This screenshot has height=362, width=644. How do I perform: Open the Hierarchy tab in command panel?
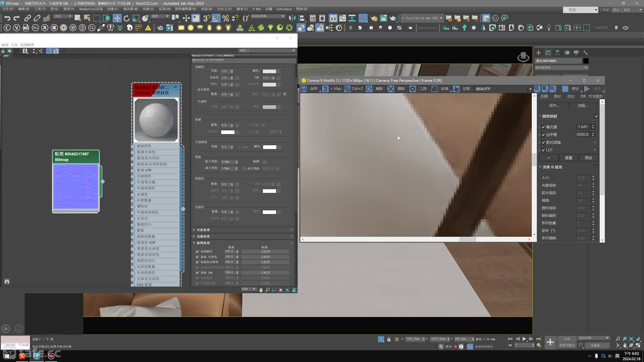point(557,53)
